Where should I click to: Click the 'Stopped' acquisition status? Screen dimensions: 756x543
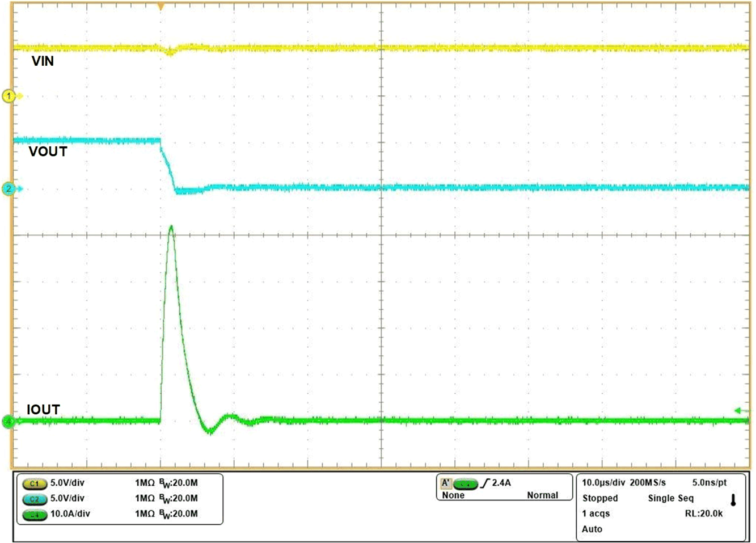tap(600, 498)
